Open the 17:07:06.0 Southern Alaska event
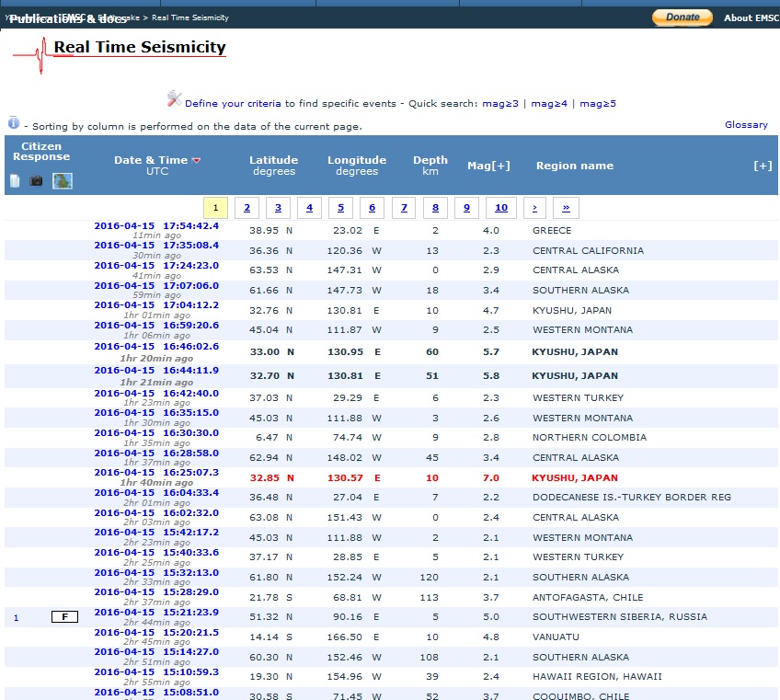The height and width of the screenshot is (700, 780). (x=156, y=285)
